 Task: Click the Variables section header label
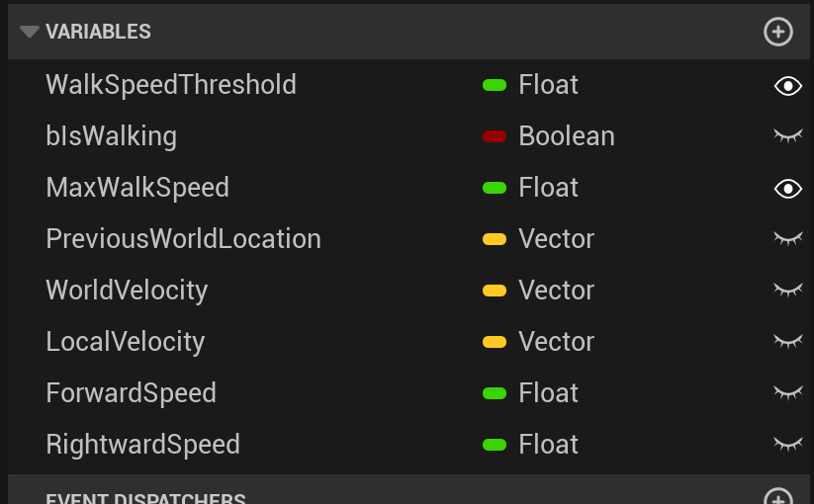point(98,32)
